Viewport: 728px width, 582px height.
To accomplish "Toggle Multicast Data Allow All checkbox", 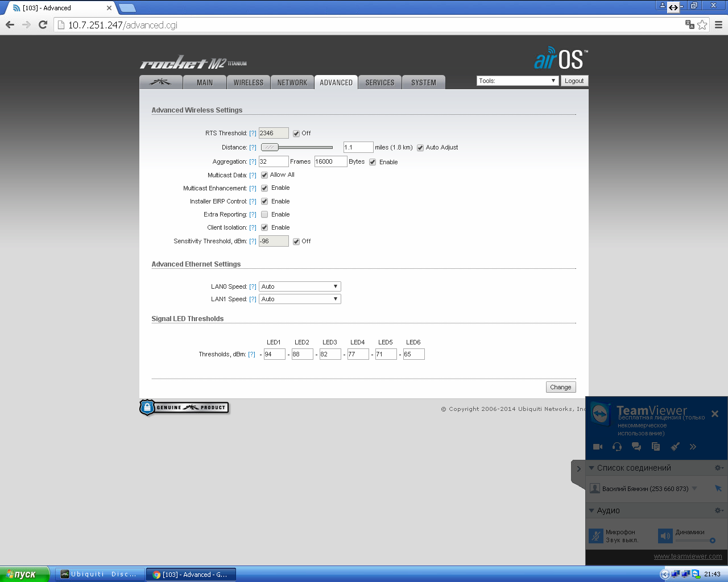I will [264, 175].
